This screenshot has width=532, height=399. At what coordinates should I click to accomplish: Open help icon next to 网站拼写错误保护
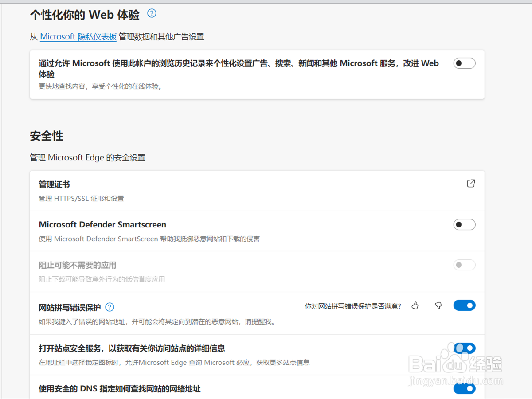tap(110, 307)
